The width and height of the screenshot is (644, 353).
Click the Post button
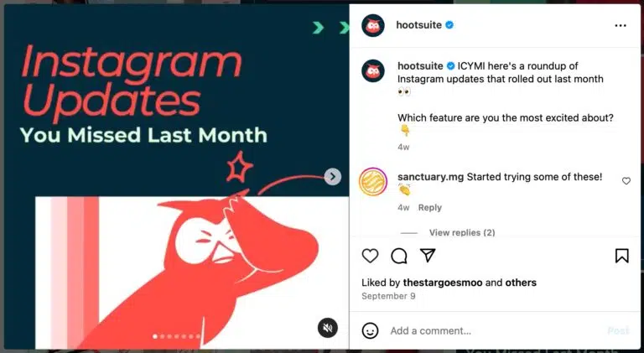pos(618,330)
